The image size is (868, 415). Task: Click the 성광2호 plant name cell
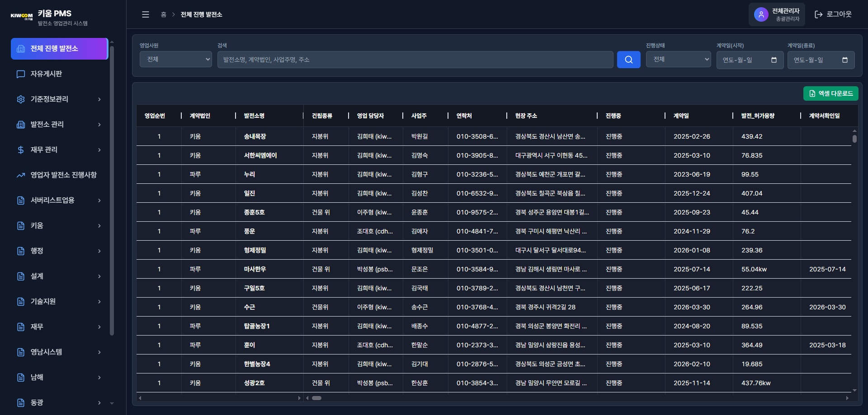tap(254, 383)
